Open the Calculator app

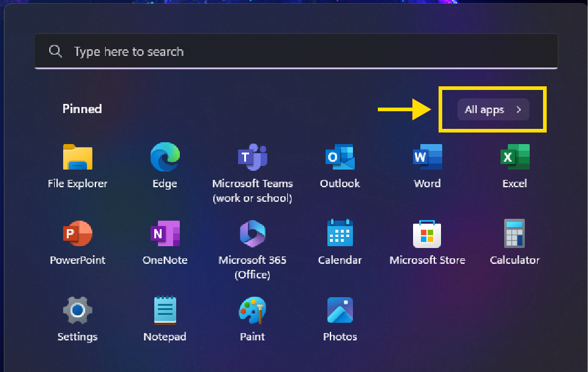pos(514,234)
